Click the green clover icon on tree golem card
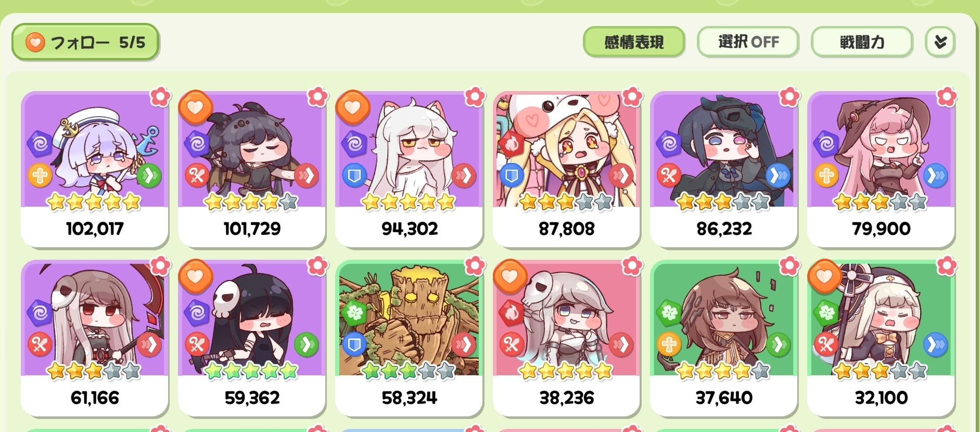 pos(355,312)
